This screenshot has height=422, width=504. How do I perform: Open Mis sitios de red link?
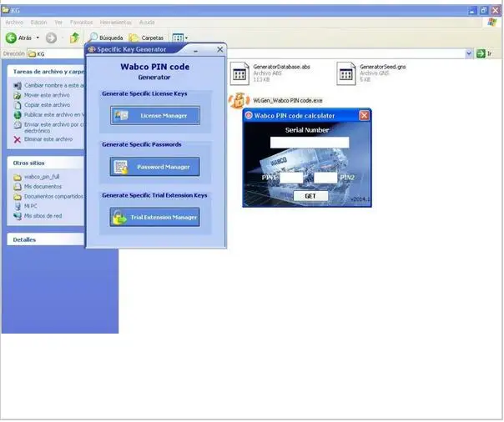pos(43,216)
